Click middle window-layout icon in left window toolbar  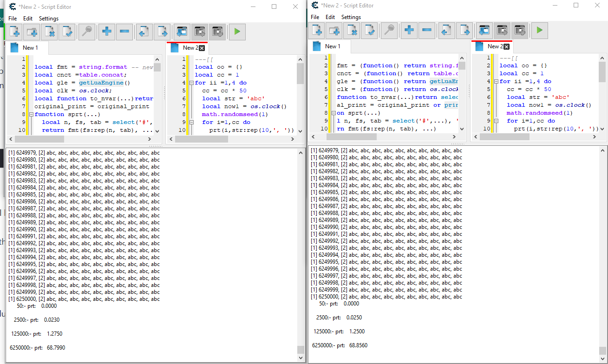click(x=199, y=32)
